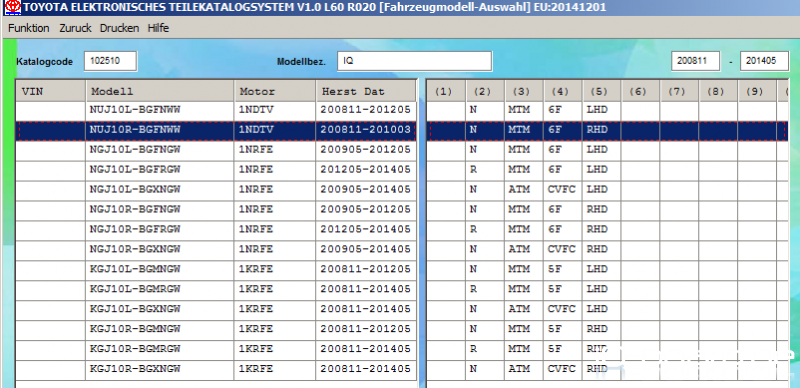Select model row NGJ10L-BGFRGW
Image resolution: width=800 pixels, height=388 pixels.
[x=216, y=170]
